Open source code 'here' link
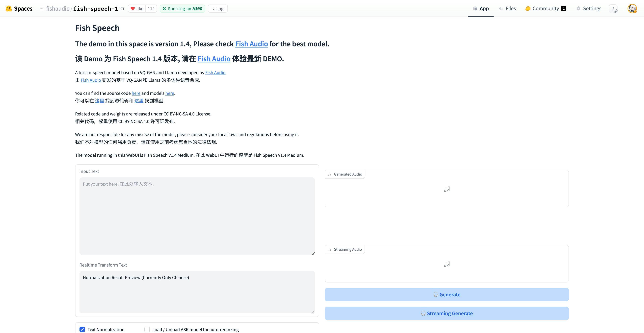Viewport: 644px width, 333px height. tap(136, 93)
